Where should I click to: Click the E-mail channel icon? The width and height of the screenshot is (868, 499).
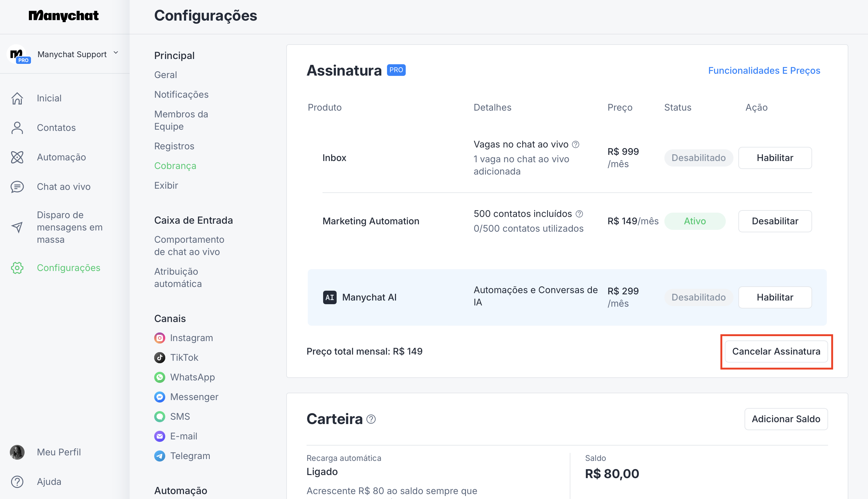click(x=160, y=436)
